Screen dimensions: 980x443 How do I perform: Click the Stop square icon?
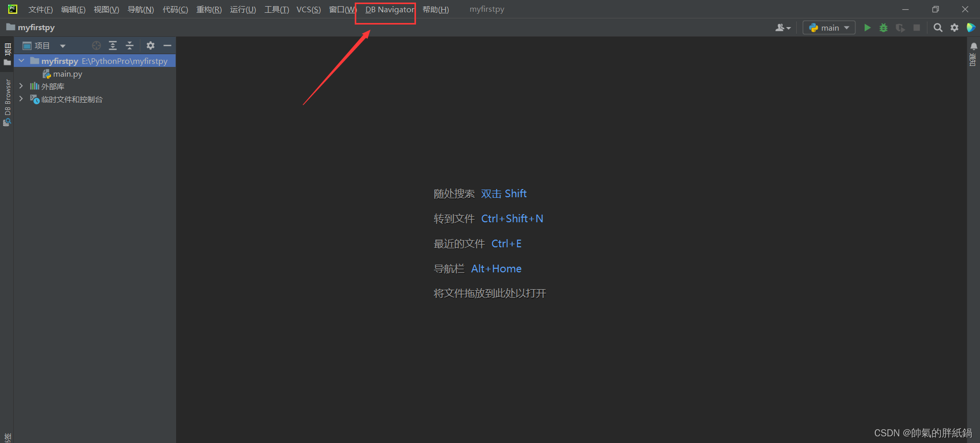(x=917, y=28)
